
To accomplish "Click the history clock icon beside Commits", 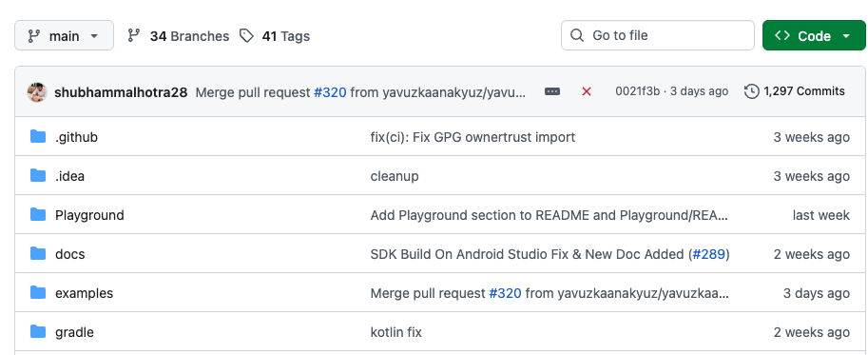I will (x=752, y=91).
